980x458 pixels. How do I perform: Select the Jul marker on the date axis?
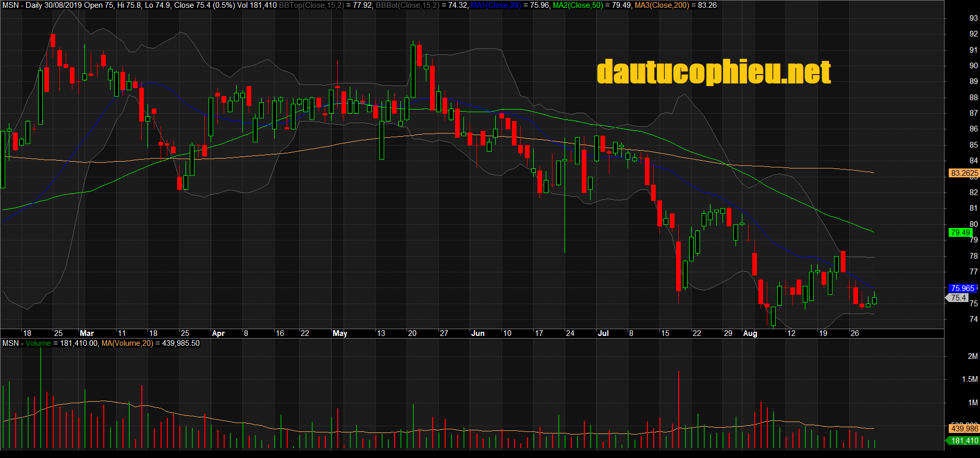(x=603, y=333)
